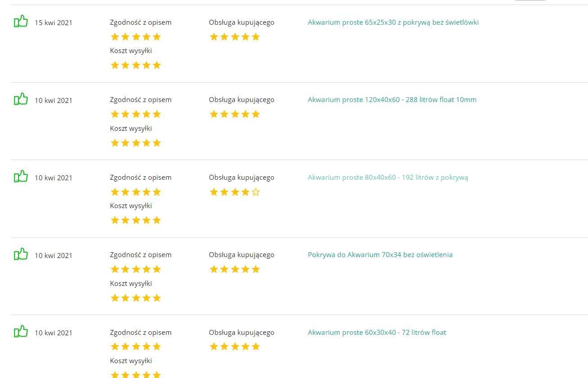Click Koszt wysyłki stars for 80x40x60 review
Image resolution: width=588 pixels, height=378 pixels.
136,220
